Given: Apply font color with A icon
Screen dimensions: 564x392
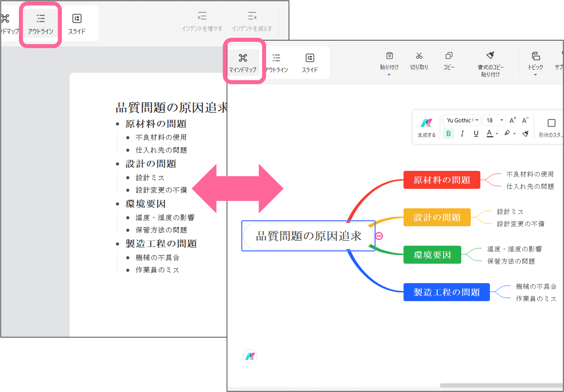Looking at the screenshot, I should pos(490,133).
